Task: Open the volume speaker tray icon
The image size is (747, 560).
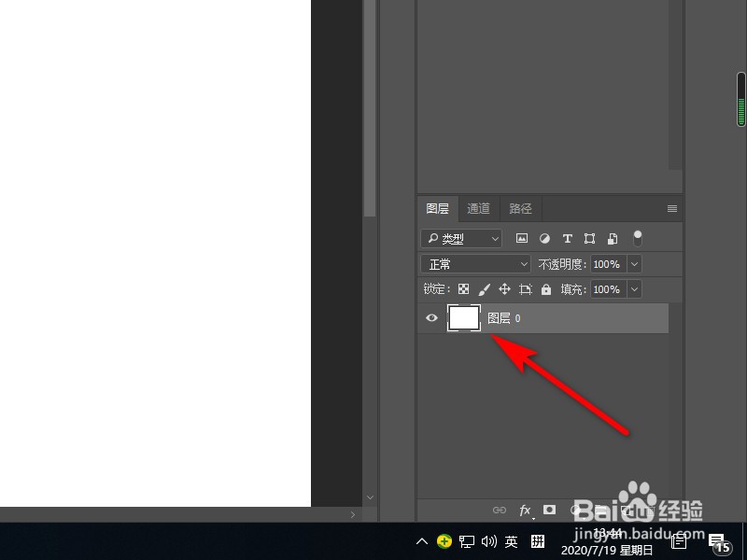Action: 488,541
